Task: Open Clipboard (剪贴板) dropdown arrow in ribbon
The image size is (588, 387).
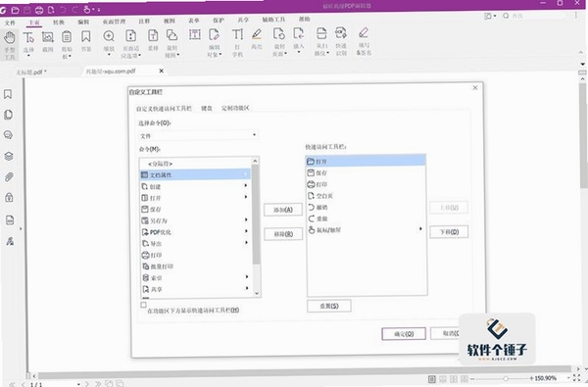Action: coord(70,56)
